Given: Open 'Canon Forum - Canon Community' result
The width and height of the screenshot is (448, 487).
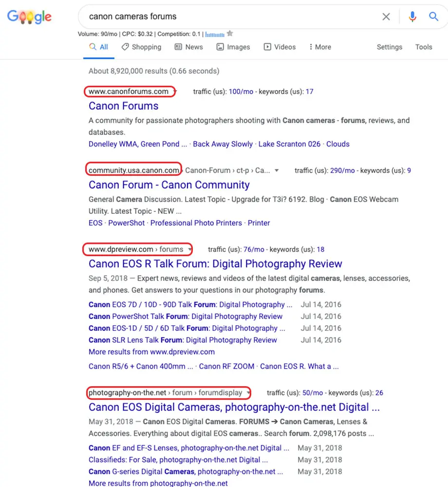Looking at the screenshot, I should point(169,185).
